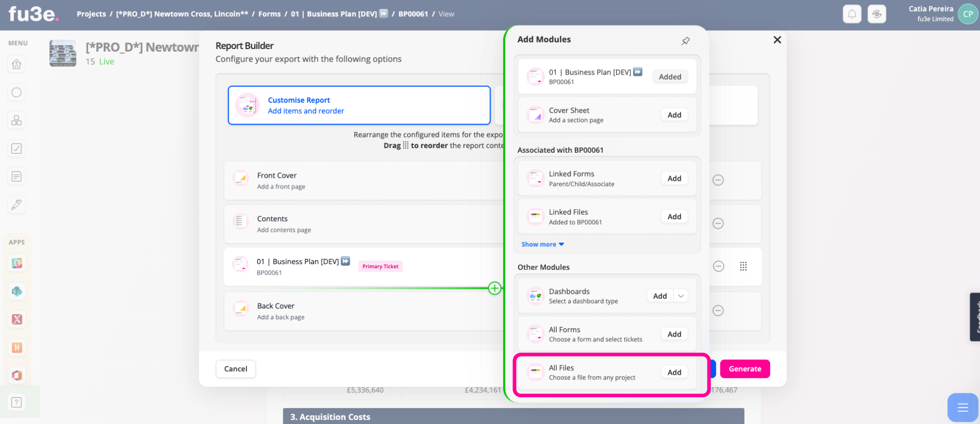Open the Newtown Cross, Lincoln breadcrumb
The height and width of the screenshot is (424, 980).
(x=182, y=14)
